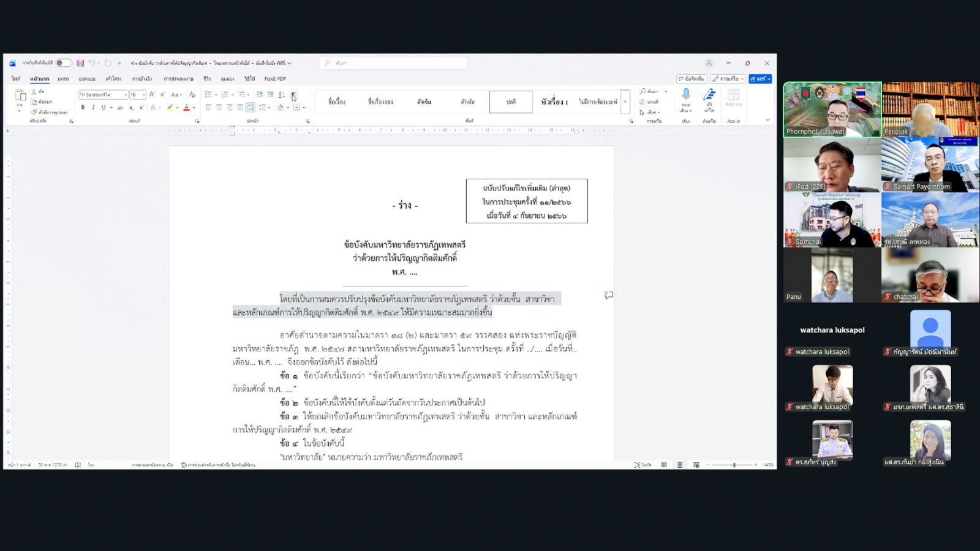Click the Clear Formatting icon
This screenshot has width=980, height=551.
192,94
